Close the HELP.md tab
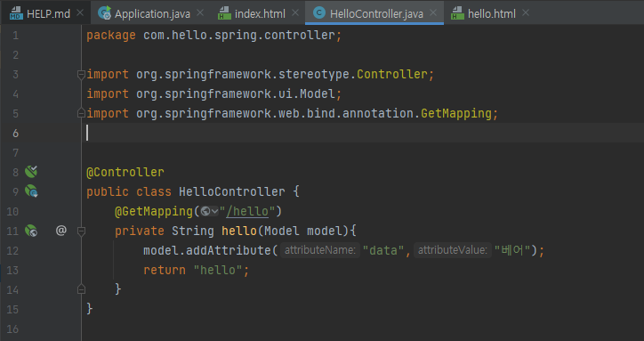 (80, 13)
